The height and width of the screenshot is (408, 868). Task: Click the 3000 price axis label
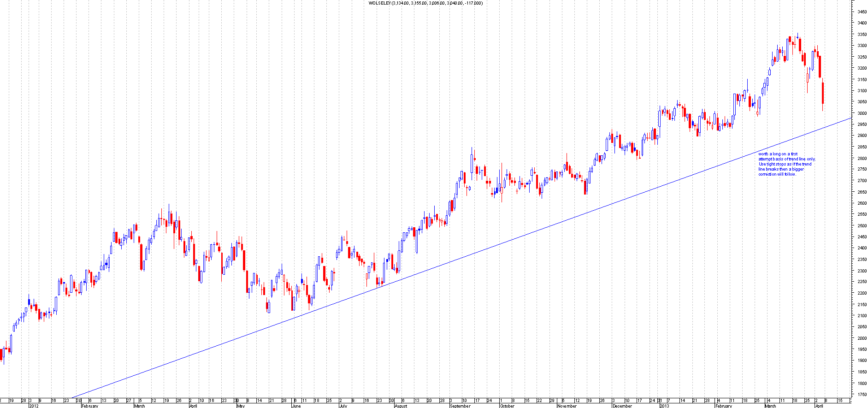tap(862, 113)
